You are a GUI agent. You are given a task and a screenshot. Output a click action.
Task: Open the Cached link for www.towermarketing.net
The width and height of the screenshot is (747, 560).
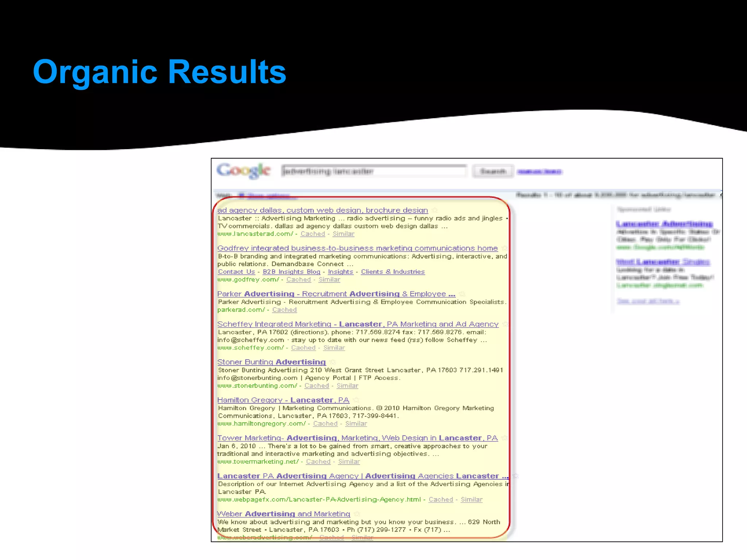[x=318, y=461]
